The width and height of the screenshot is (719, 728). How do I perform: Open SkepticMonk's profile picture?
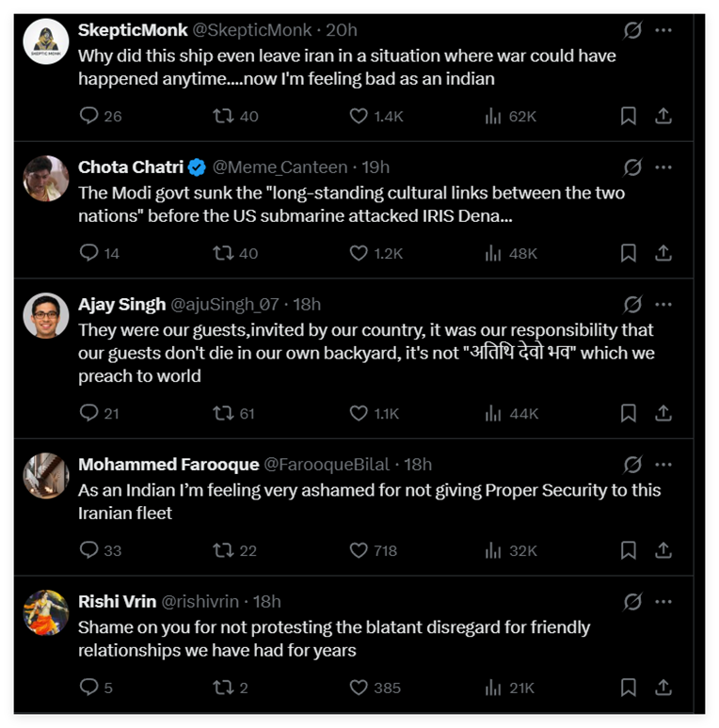pyautogui.click(x=45, y=41)
